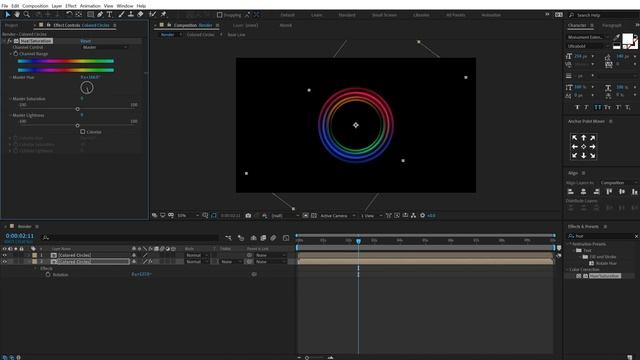Select the Roto Brush tool
Viewport: 640px width, 360px height.
153,15
